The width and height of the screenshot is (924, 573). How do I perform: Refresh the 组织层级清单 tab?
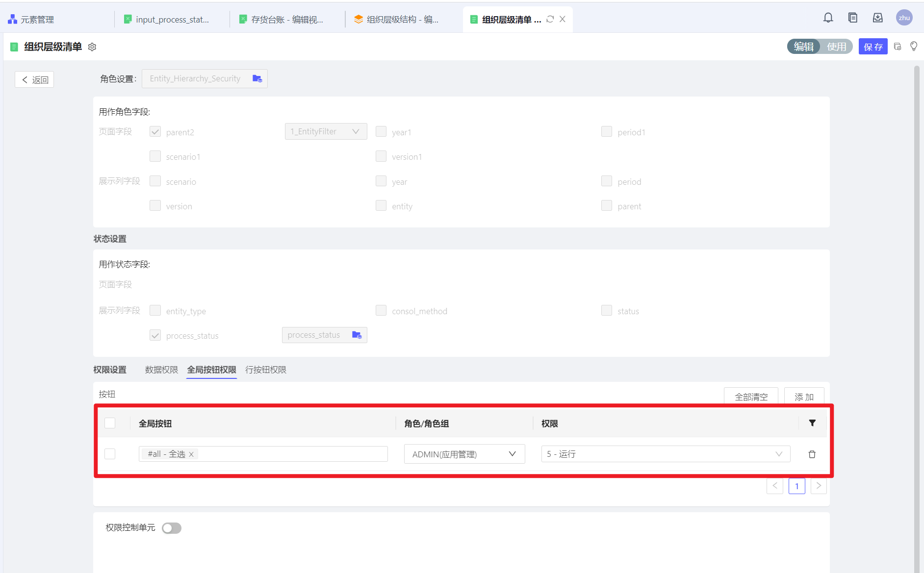click(550, 19)
